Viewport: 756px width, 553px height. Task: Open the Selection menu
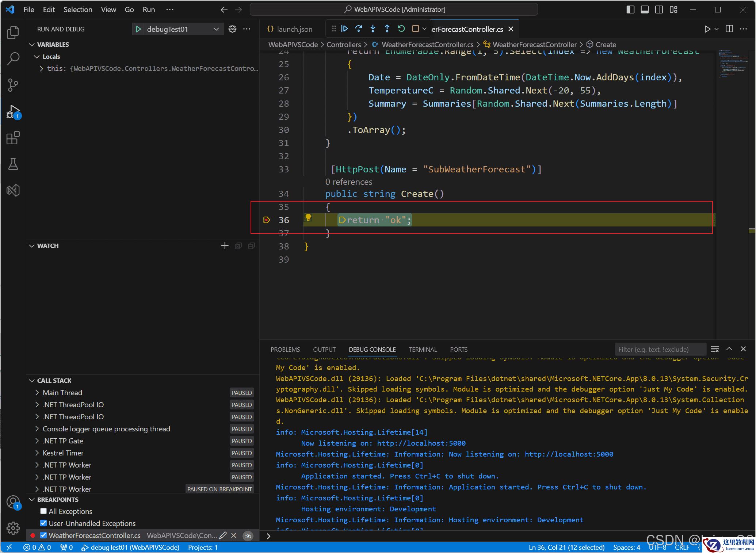[x=78, y=9]
